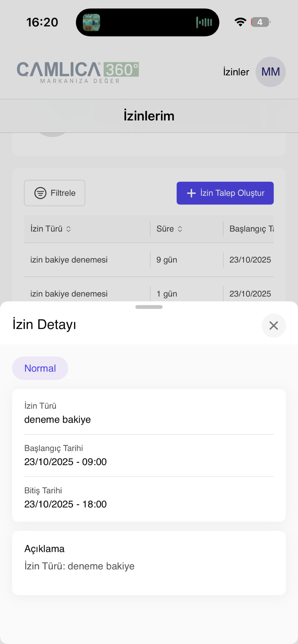Tap the battery indicator icon
Viewport: 298px width, 644px height.
pos(260,22)
